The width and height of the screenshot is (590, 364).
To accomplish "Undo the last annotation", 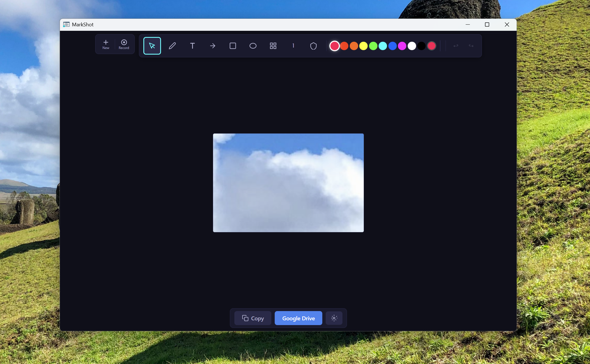I will coord(456,46).
